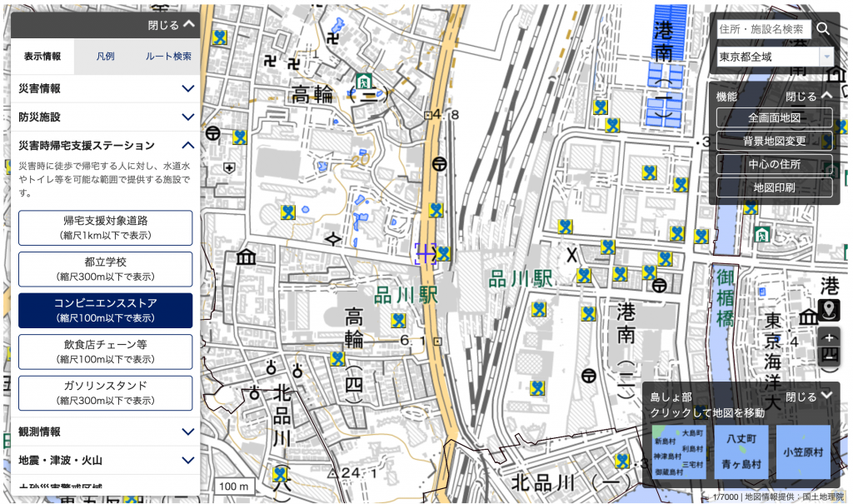Image resolution: width=853 pixels, height=504 pixels.
Task: Enable the 帰宅支援対象道路 layer
Action: [x=105, y=227]
